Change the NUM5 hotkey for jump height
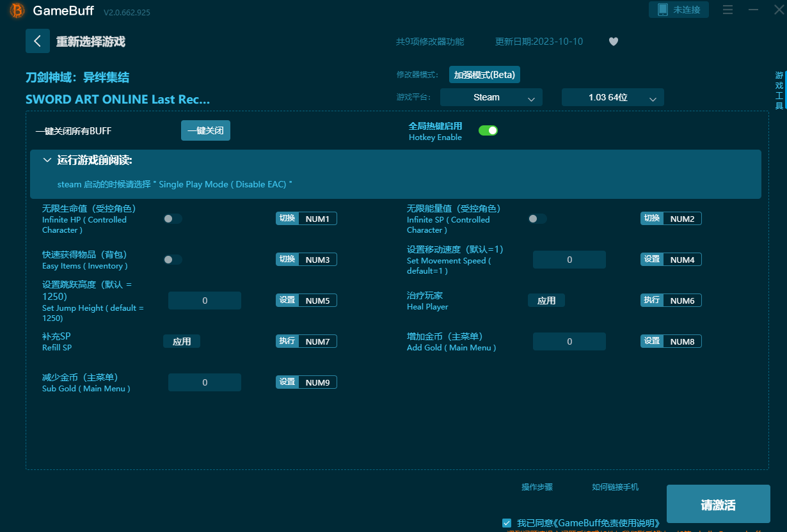Image resolution: width=787 pixels, height=532 pixels. pos(317,301)
